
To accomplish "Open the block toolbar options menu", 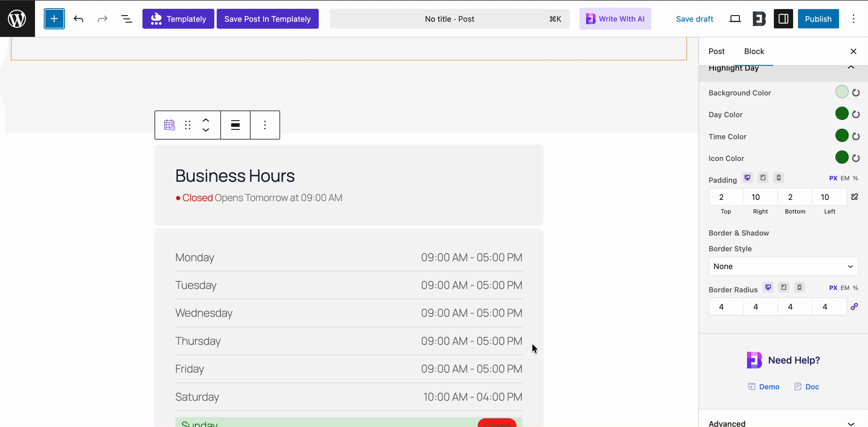I will click(x=265, y=125).
